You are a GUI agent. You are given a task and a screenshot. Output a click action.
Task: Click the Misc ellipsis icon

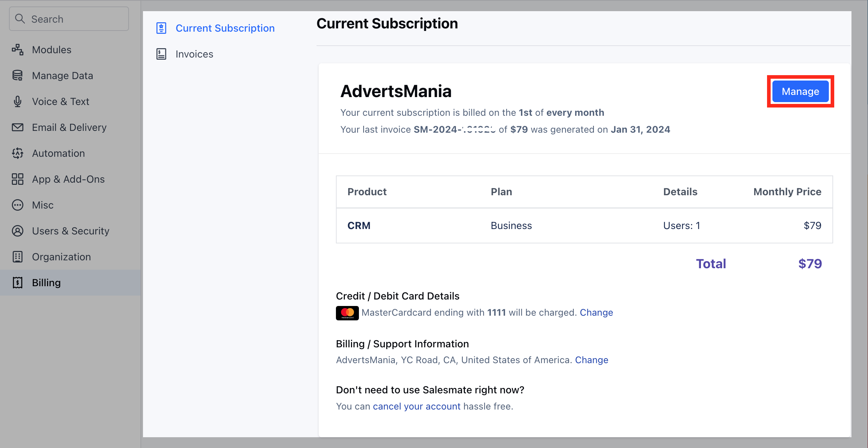(x=18, y=205)
